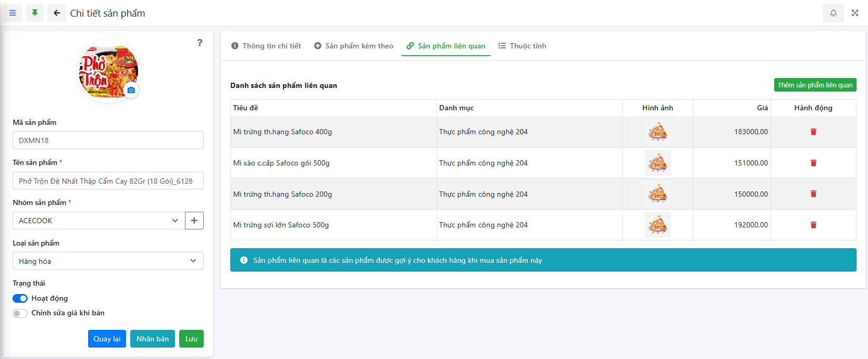The image size is (868, 359).
Task: Open the Nhóm sản phẩm ACECOOK dropdown
Action: 98,221
